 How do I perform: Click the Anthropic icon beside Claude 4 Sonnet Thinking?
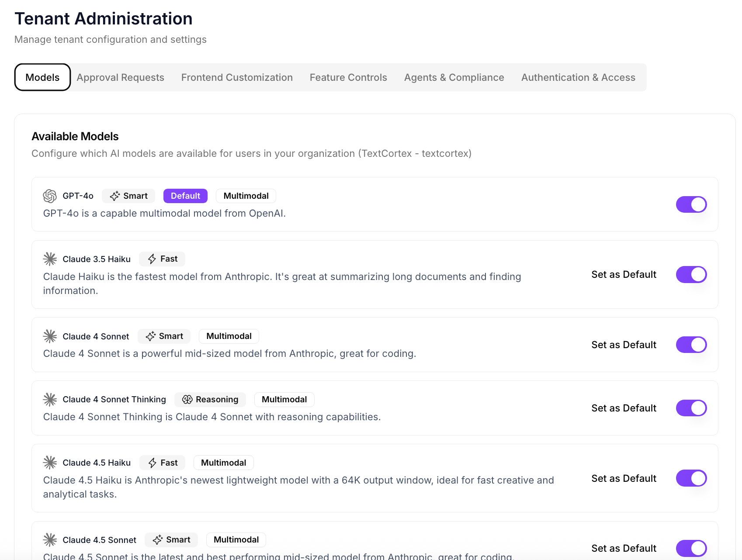tap(50, 399)
